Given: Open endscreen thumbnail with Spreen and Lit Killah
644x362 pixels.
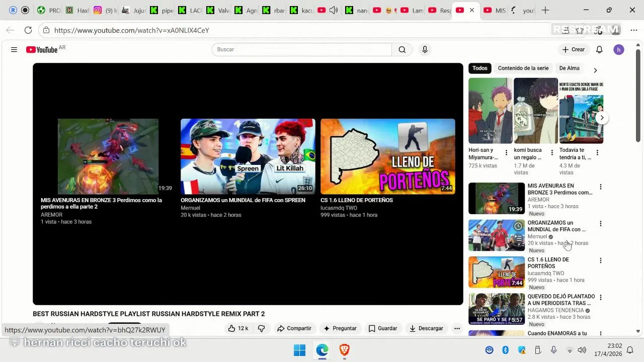Looking at the screenshot, I should (248, 156).
